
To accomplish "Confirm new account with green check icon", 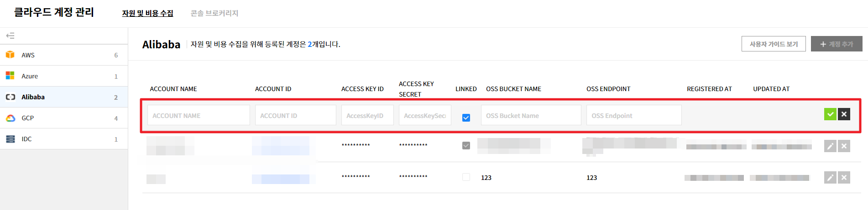I will click(x=830, y=114).
